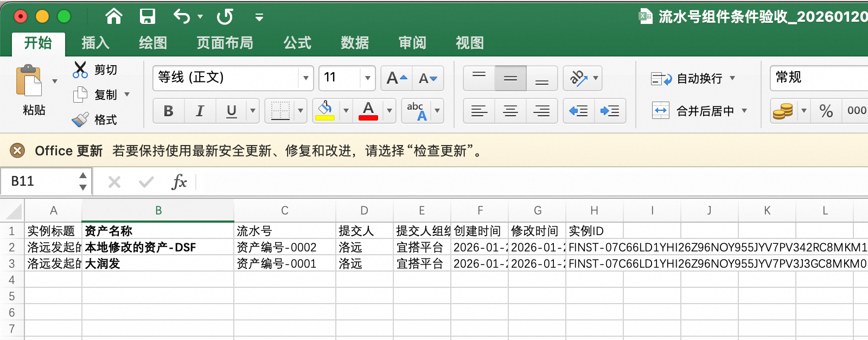
Task: Apply the yellow fill color swatch
Action: (x=325, y=111)
